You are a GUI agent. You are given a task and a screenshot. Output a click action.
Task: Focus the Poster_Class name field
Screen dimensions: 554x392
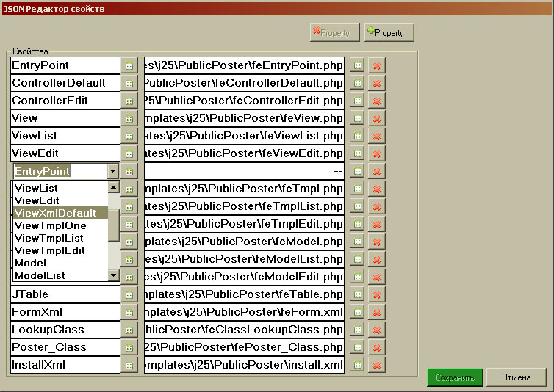pyautogui.click(x=65, y=347)
